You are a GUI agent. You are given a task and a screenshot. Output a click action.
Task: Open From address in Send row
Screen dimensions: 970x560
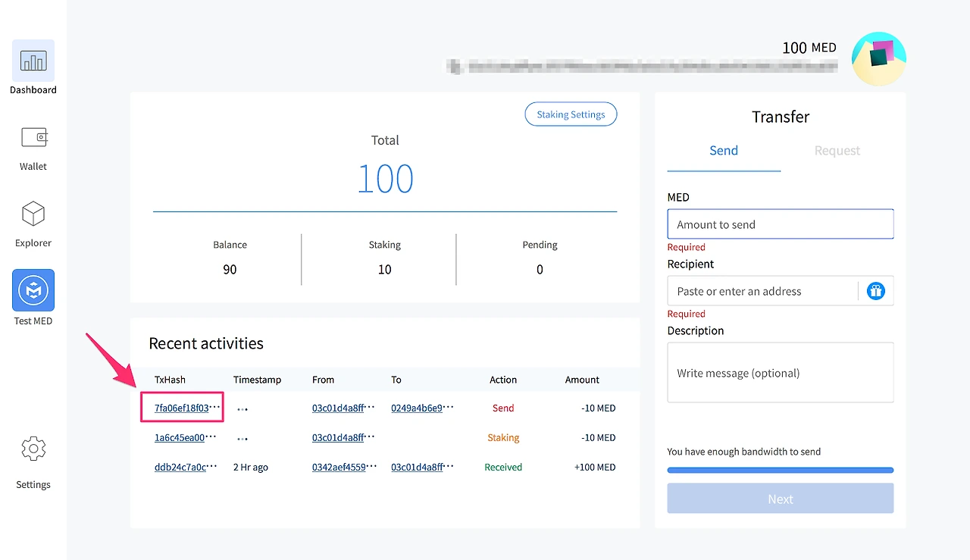coord(343,408)
